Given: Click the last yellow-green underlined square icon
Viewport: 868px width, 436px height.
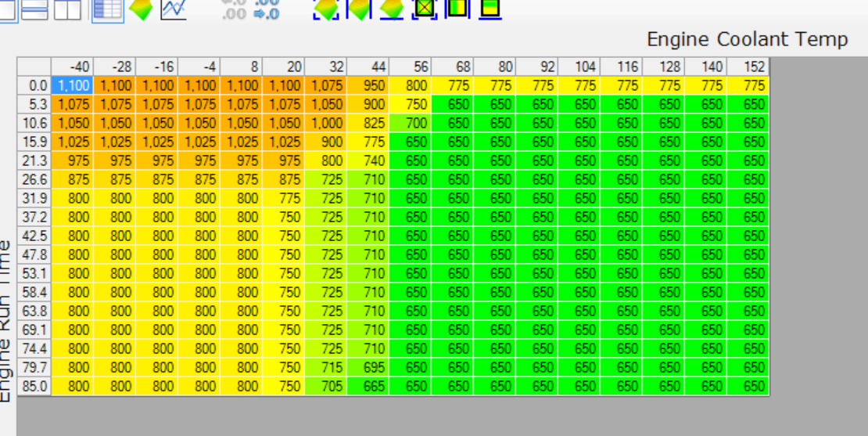Looking at the screenshot, I should click(490, 9).
